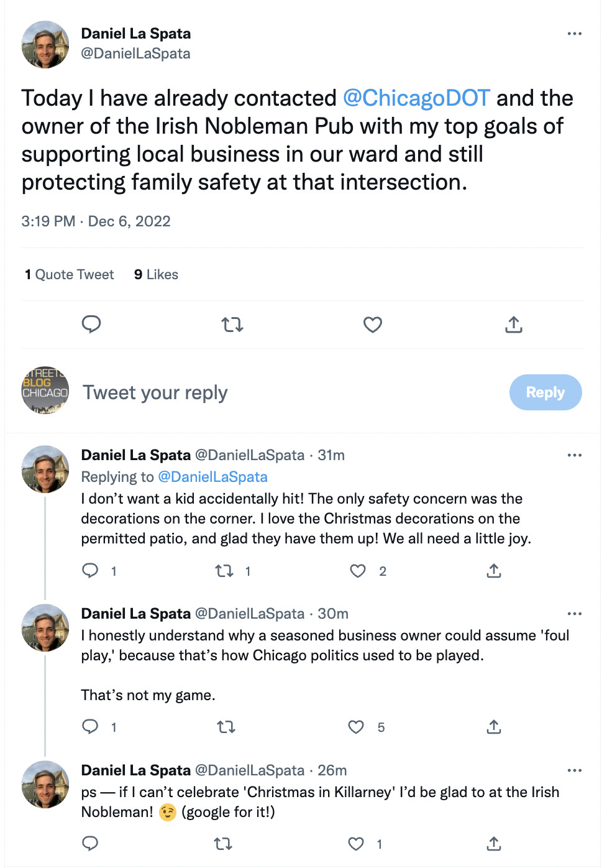607x868 pixels.
Task: Open more options on the 30m reply
Action: tap(575, 614)
